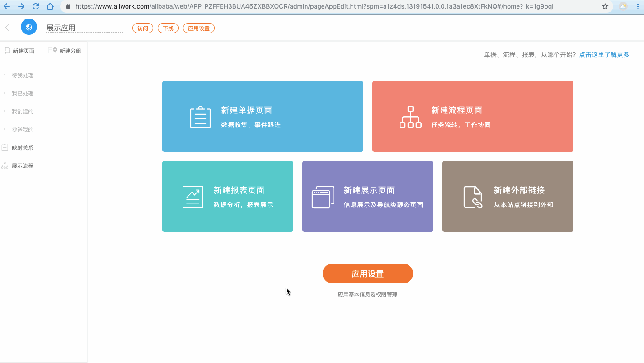Click the 数据收集、事件跟进 subtitle

251,125
